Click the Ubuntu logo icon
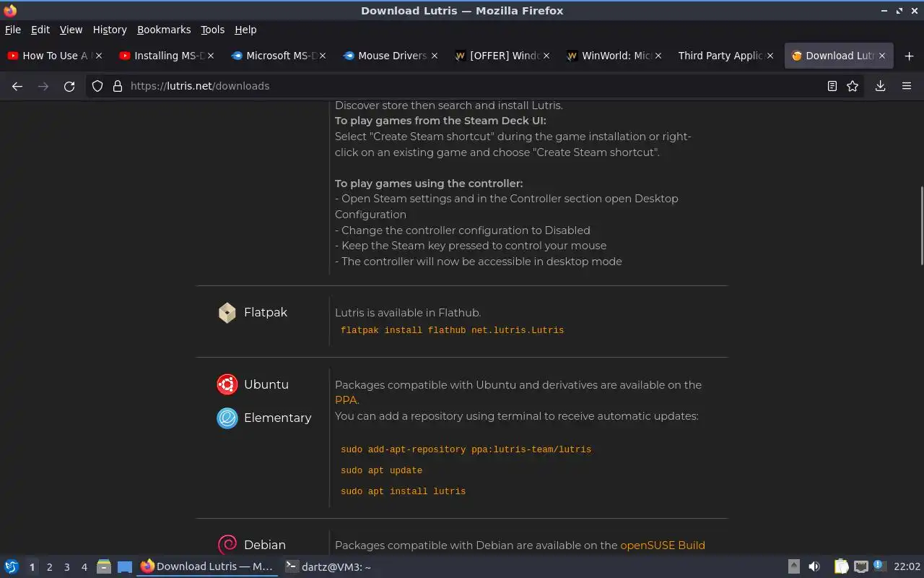This screenshot has height=578, width=924. coord(227,384)
